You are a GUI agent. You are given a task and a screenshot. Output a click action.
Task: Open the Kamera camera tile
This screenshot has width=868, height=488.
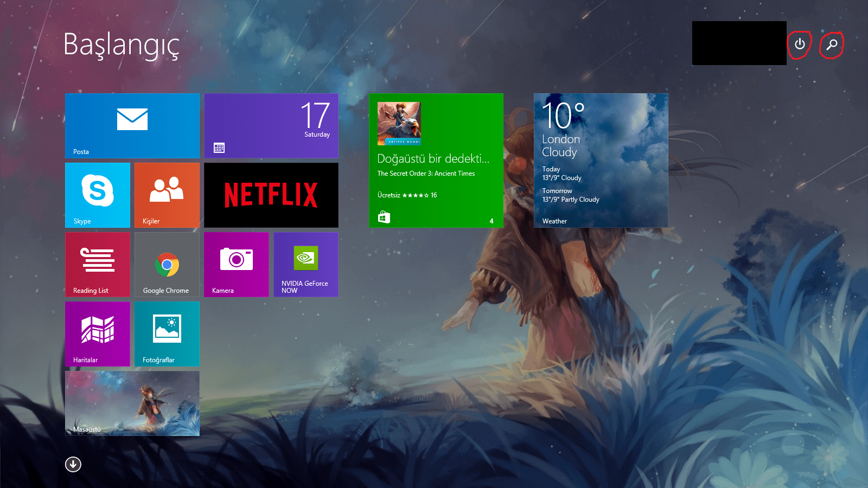237,265
